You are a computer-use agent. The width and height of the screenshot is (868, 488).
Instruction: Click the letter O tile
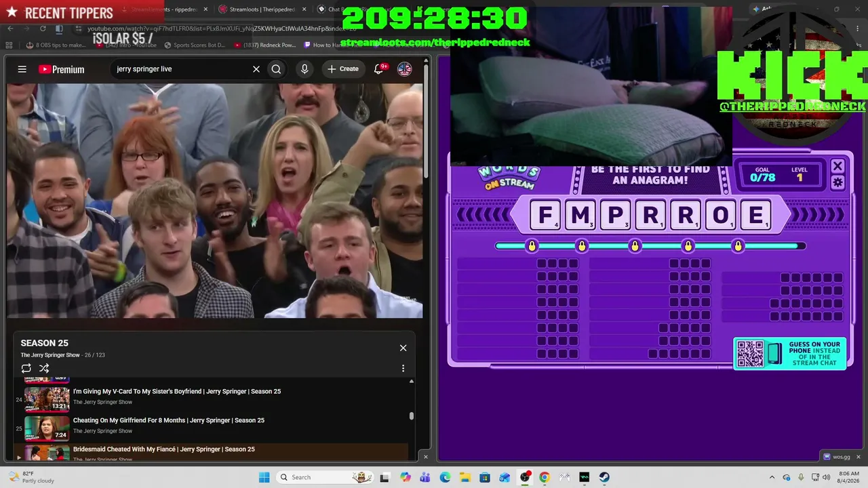[x=721, y=216]
